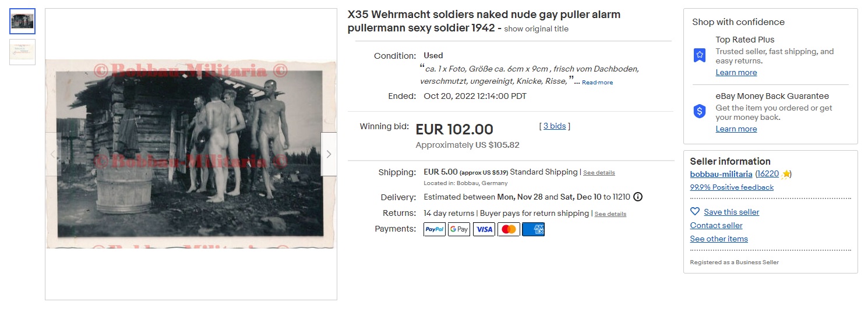Click Contact seller
This screenshot has height=309, width=868.
(716, 225)
